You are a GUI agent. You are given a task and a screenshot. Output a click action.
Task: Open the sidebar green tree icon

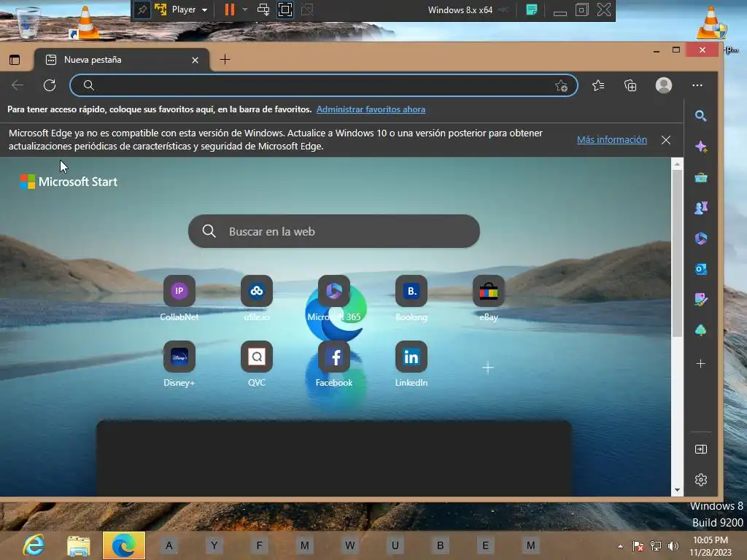pyautogui.click(x=700, y=330)
